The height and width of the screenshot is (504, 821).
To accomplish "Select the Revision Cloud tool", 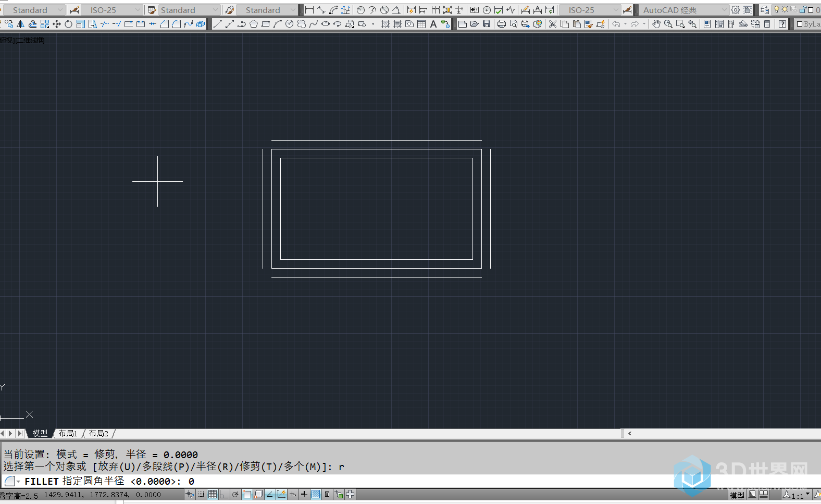I will click(302, 24).
